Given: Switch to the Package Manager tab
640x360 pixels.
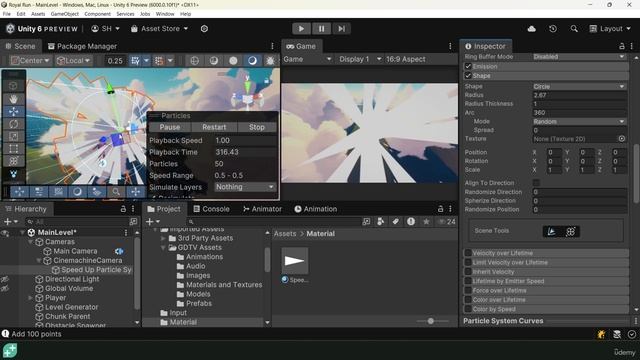Looking at the screenshot, I should click(82, 46).
